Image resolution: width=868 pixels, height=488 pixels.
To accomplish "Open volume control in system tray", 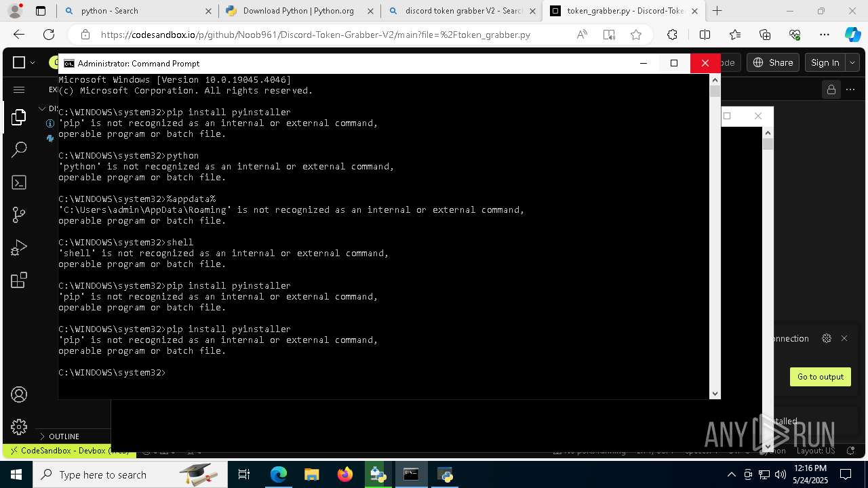I will [781, 474].
